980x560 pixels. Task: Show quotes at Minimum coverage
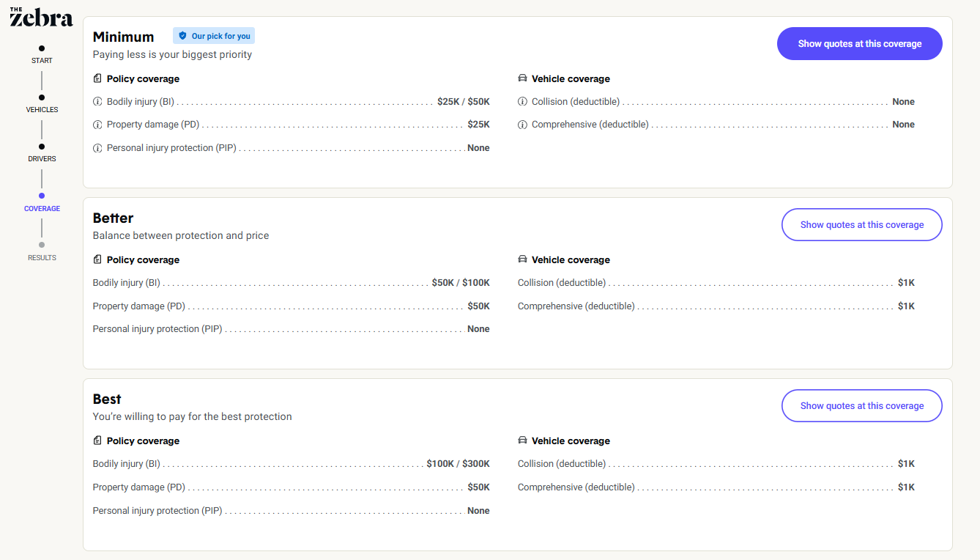click(859, 44)
